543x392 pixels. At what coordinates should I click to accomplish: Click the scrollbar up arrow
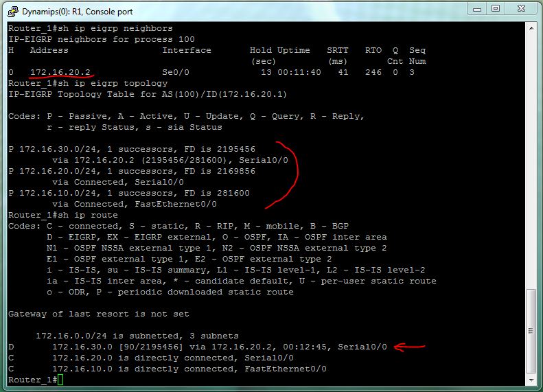pos(531,28)
